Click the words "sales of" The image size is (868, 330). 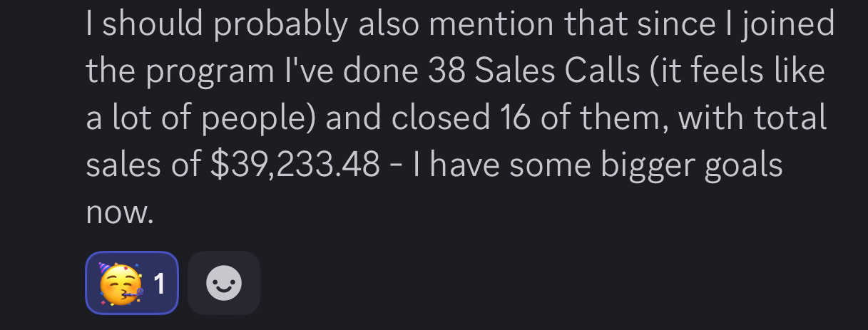coord(143,165)
